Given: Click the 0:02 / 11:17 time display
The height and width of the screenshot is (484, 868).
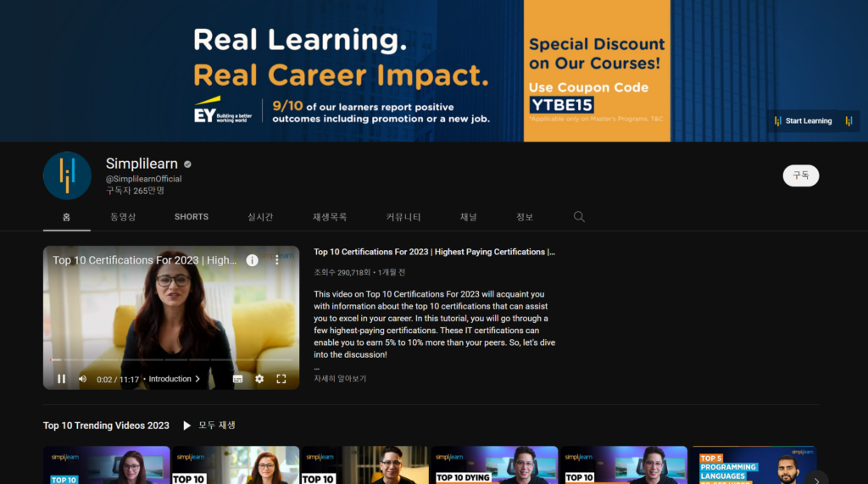Looking at the screenshot, I should coord(117,380).
